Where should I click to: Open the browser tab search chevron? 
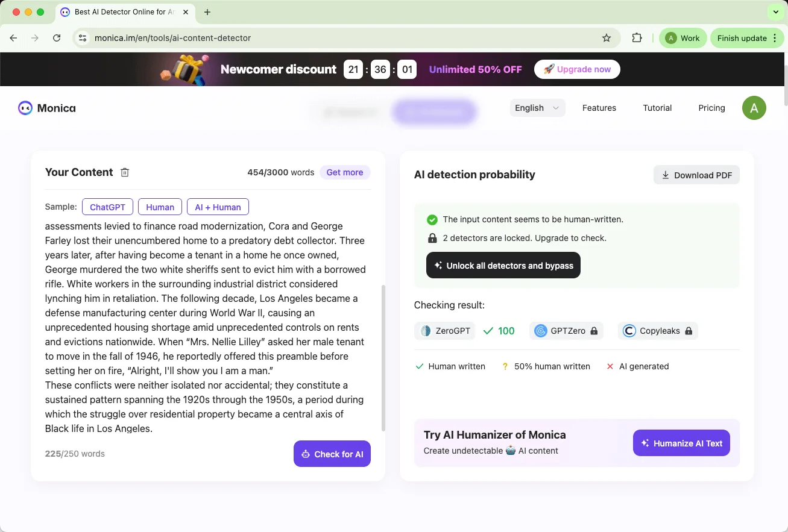(x=775, y=11)
